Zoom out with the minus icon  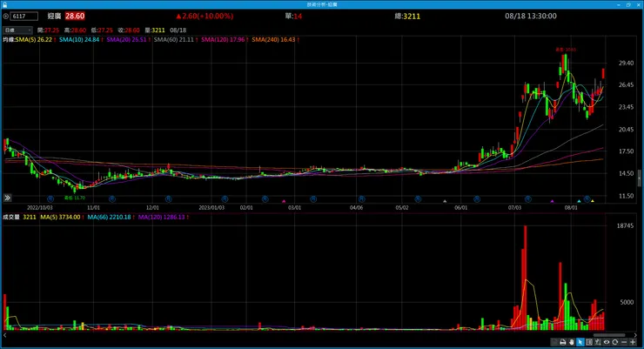click(624, 342)
